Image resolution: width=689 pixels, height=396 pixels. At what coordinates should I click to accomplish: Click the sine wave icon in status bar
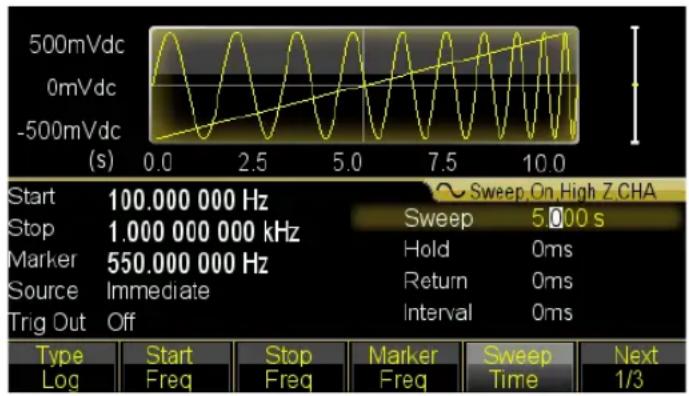pyautogui.click(x=450, y=192)
